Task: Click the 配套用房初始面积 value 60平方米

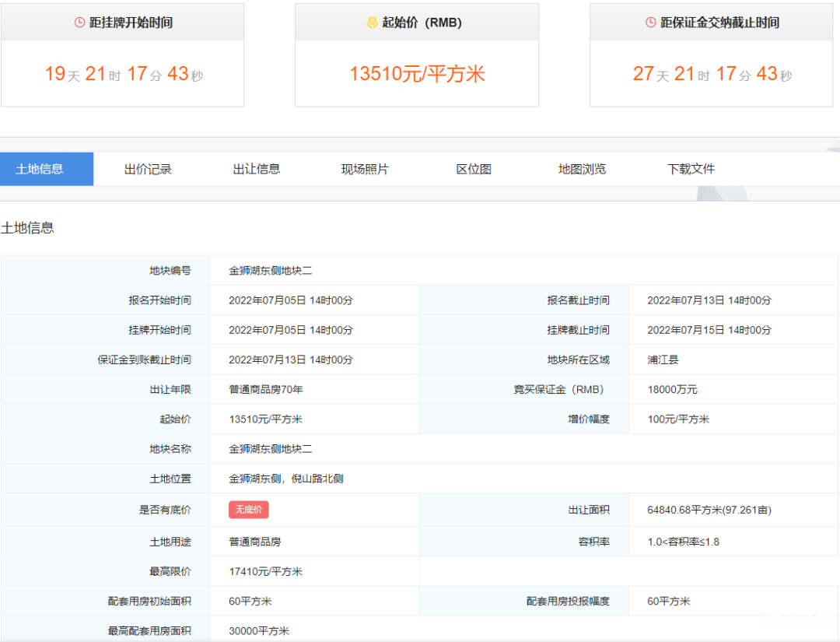Action: [250, 602]
